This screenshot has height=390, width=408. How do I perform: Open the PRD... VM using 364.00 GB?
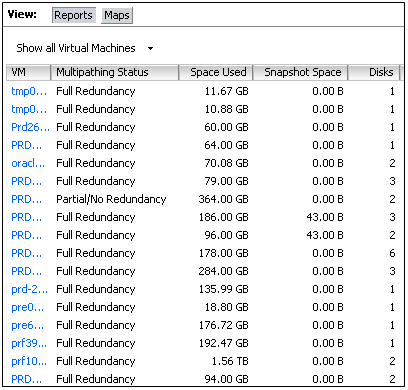(x=27, y=199)
